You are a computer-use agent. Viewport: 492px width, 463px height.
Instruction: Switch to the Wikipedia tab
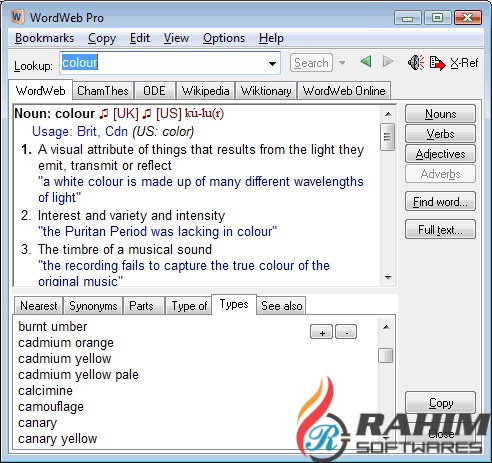click(205, 91)
